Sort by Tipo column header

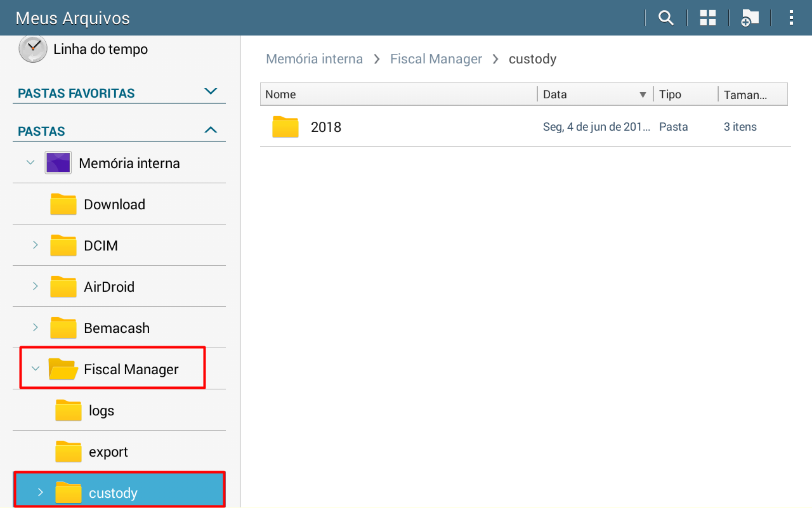pos(686,94)
